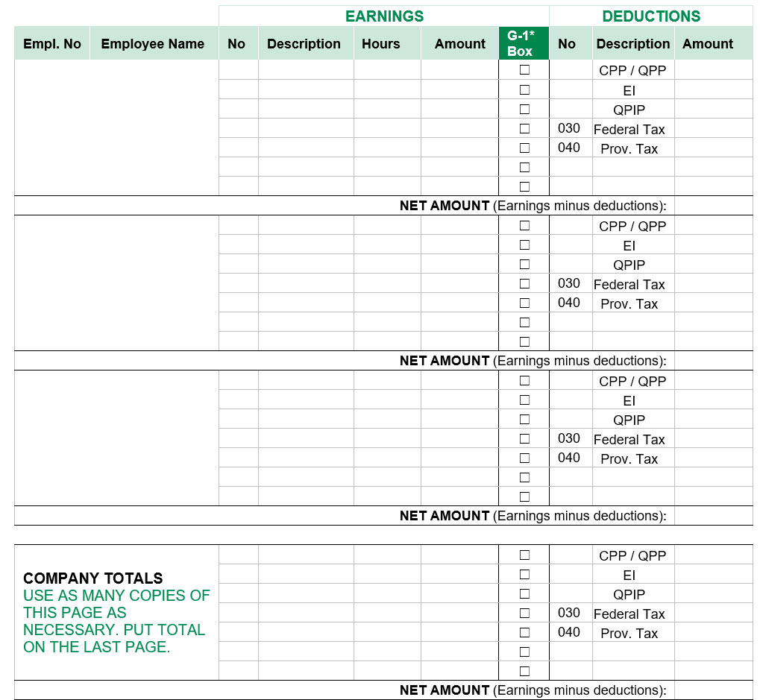Enable the G-1 box on third employee's QPIP row
The height and width of the screenshot is (700, 760).
524,419
